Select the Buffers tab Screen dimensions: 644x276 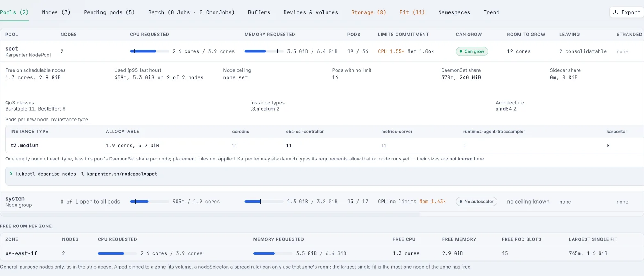coord(259,12)
